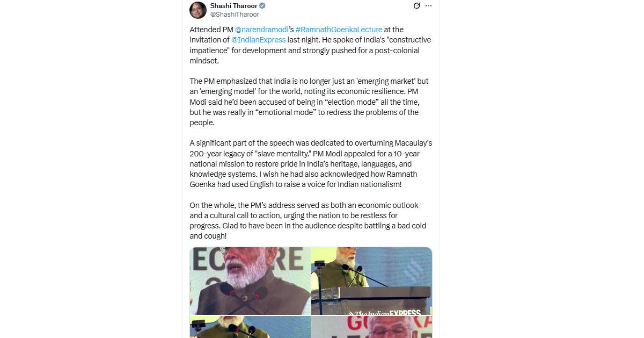
Task: Click the paragraph about 'emerging model'
Action: point(309,102)
